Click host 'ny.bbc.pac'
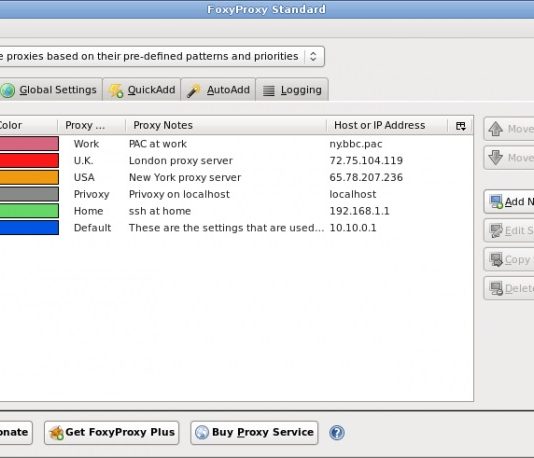The width and height of the screenshot is (534, 458). pyautogui.click(x=356, y=144)
